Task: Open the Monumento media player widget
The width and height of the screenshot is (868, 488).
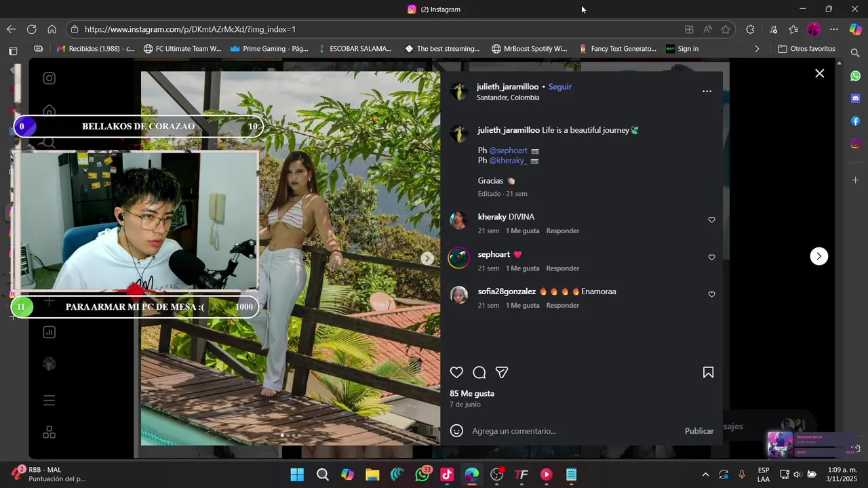Action: point(813,444)
